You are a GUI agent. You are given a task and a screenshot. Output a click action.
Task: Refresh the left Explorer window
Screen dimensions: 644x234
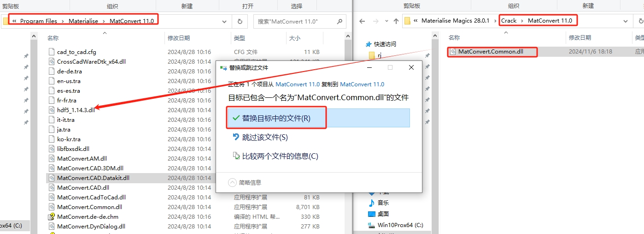[x=240, y=21]
